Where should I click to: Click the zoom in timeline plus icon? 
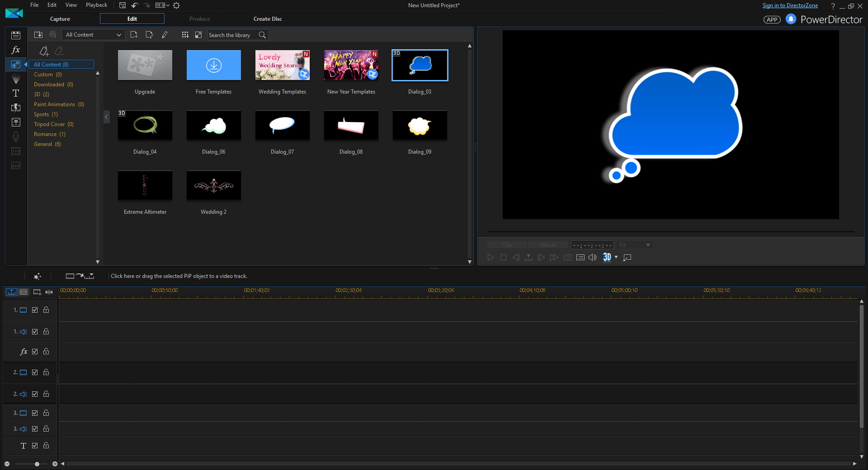55,464
